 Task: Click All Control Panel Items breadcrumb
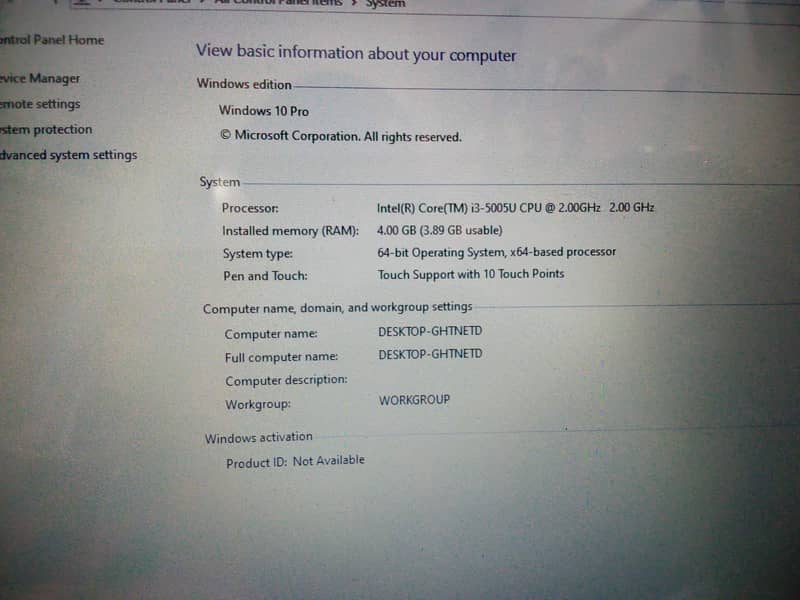pos(280,3)
